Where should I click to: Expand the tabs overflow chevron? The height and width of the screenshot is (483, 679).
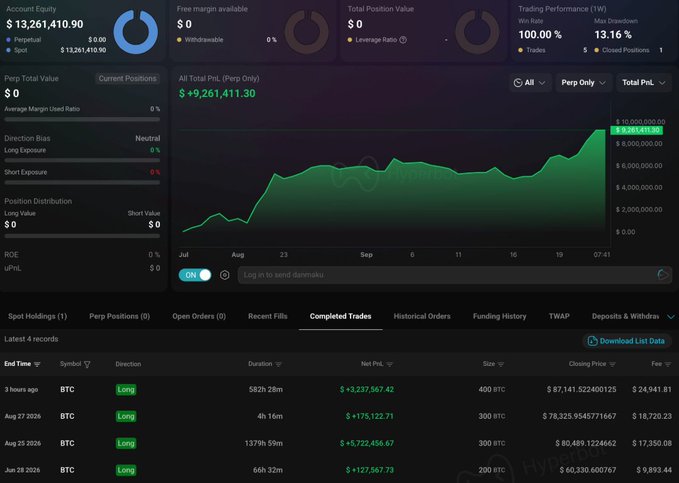point(670,317)
